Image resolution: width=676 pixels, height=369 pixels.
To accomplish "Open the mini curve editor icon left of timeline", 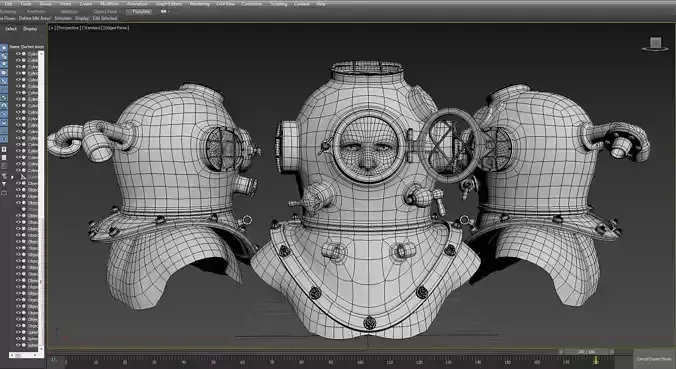I will (x=54, y=359).
